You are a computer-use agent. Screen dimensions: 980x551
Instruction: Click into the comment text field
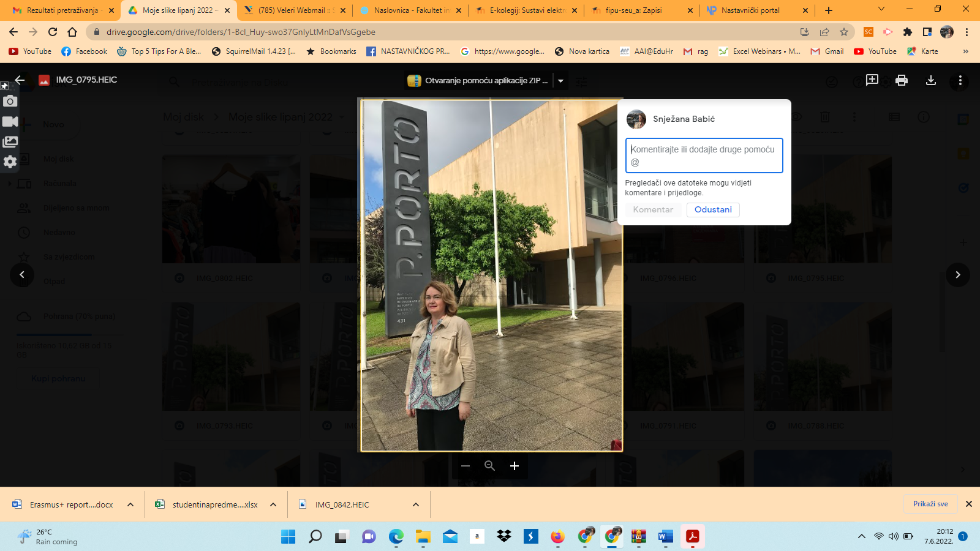pyautogui.click(x=704, y=156)
